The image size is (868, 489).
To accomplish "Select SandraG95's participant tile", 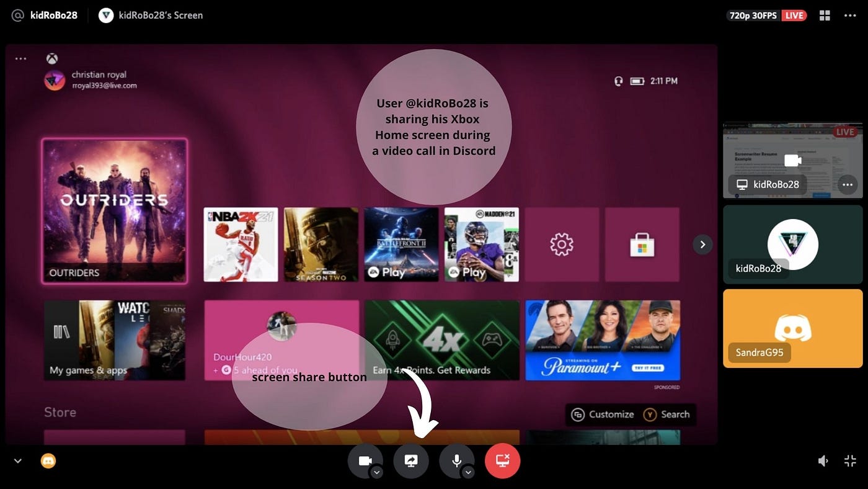I will click(792, 328).
